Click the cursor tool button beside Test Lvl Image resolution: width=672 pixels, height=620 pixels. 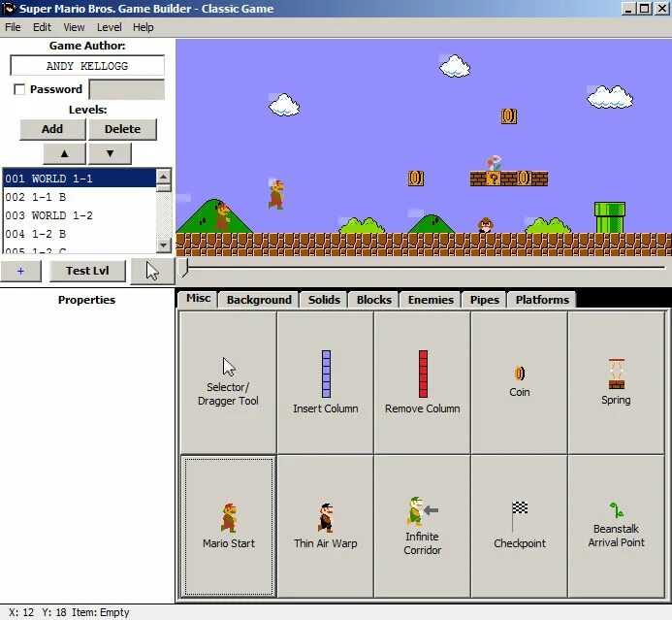coord(152,271)
